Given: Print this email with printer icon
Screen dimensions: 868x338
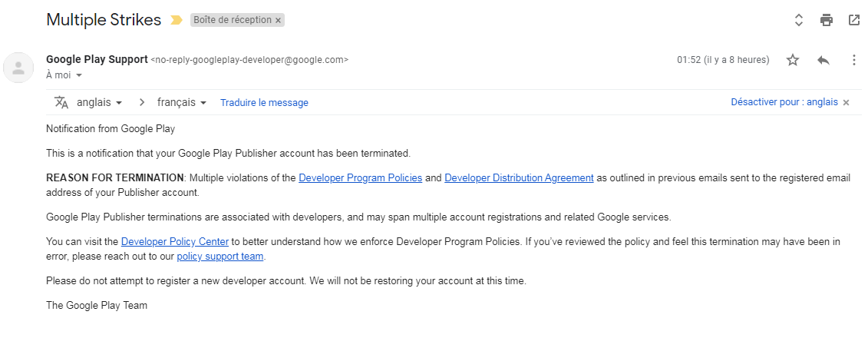Looking at the screenshot, I should (827, 20).
